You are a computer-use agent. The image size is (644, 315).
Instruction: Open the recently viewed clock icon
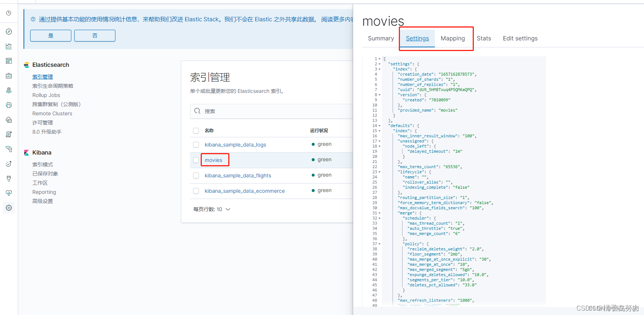click(x=9, y=13)
